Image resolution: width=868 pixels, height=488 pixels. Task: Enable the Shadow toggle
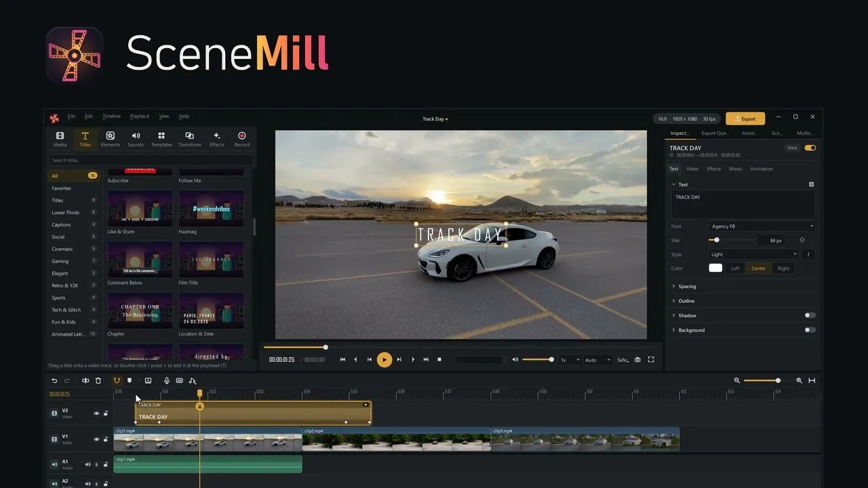pyautogui.click(x=810, y=315)
